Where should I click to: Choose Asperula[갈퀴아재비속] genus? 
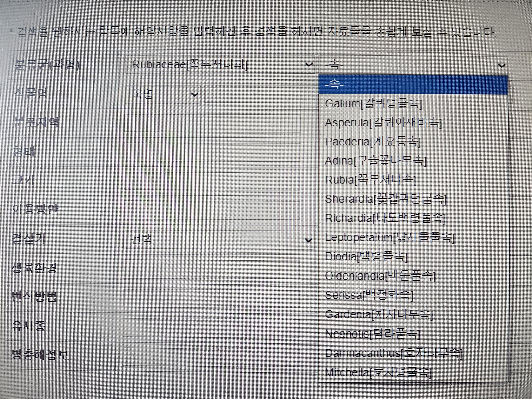[x=413, y=123]
